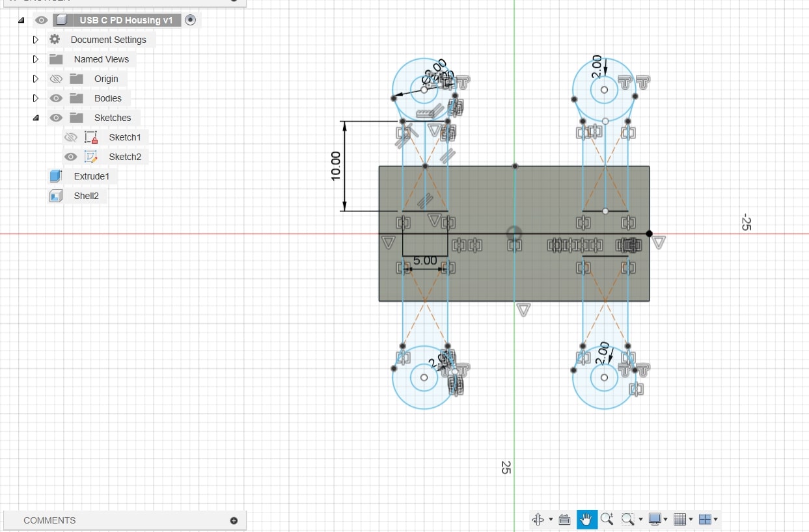This screenshot has height=532, width=809.
Task: Click the origin center point in sketch
Action: click(x=514, y=233)
